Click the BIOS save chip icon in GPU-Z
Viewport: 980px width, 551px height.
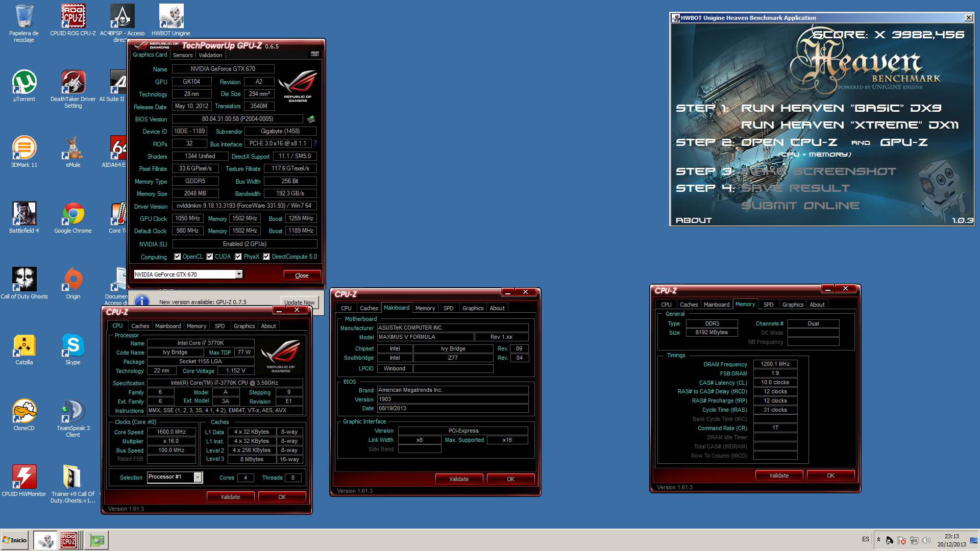310,119
